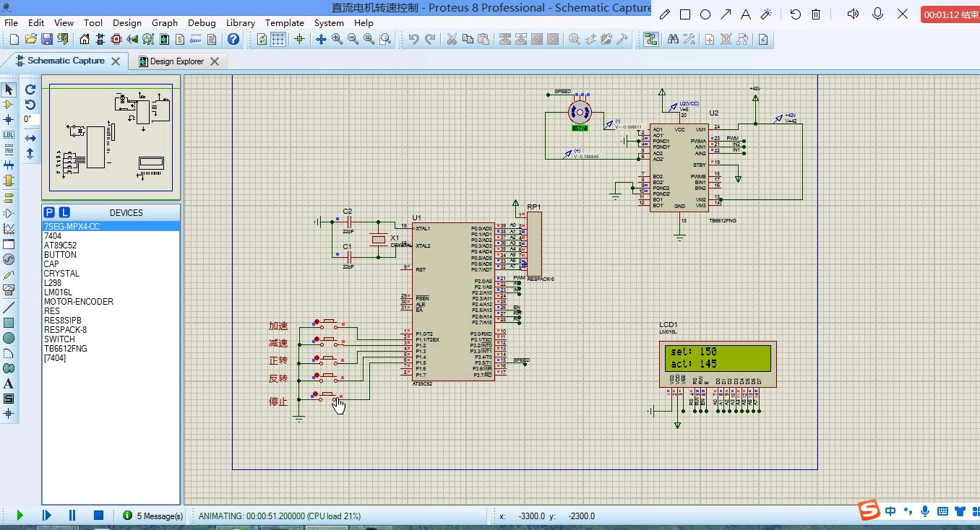Open the Debug menu
The width and height of the screenshot is (980, 530).
click(202, 22)
